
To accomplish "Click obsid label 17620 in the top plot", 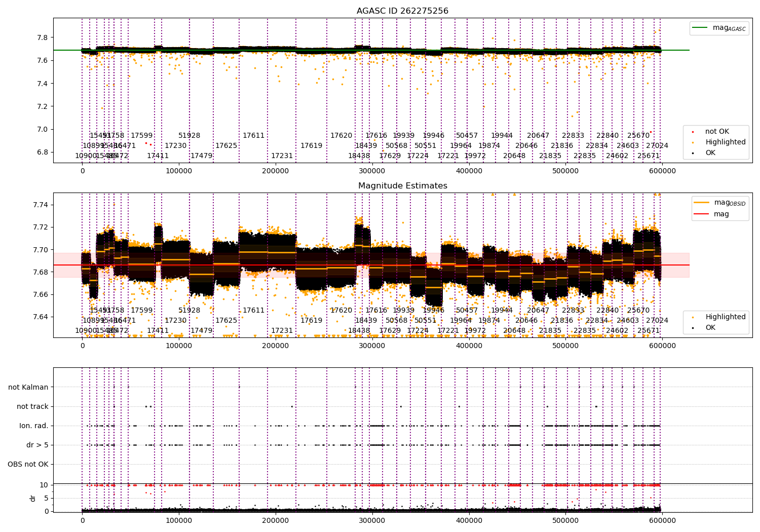I will [x=341, y=136].
